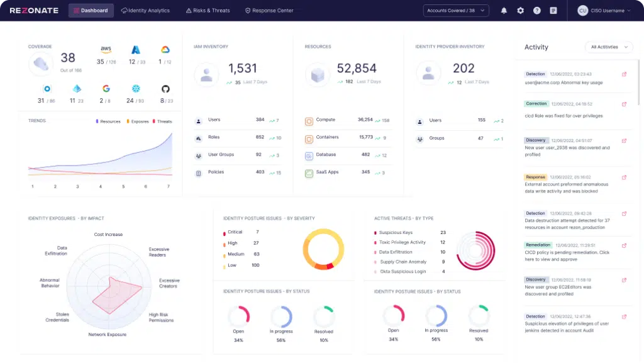Click the Critical severity color marker

click(x=225, y=233)
